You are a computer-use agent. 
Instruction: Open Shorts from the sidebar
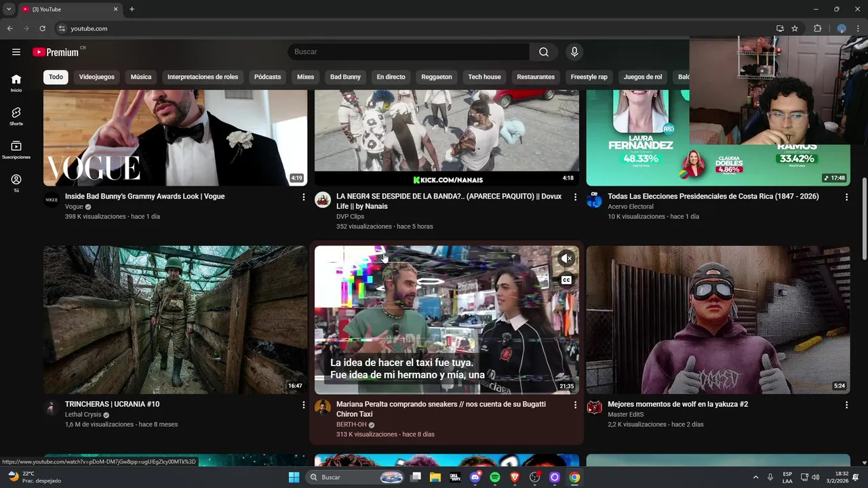coord(16,117)
